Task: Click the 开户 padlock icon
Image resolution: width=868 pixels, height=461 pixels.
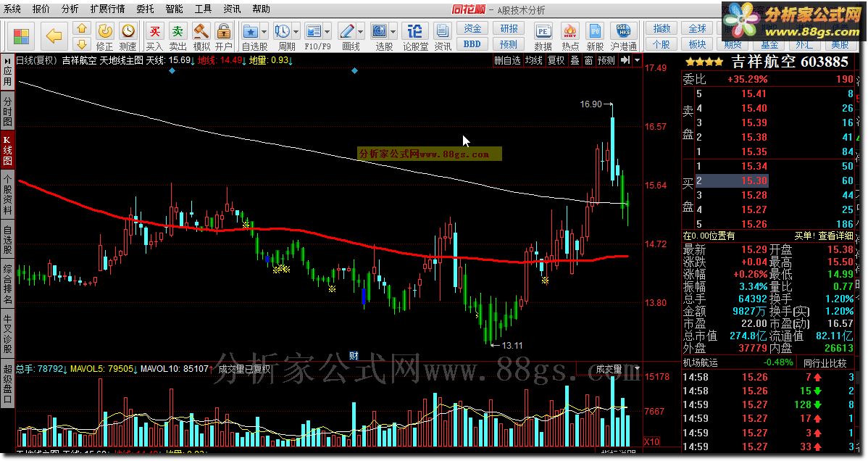Action: click(224, 31)
